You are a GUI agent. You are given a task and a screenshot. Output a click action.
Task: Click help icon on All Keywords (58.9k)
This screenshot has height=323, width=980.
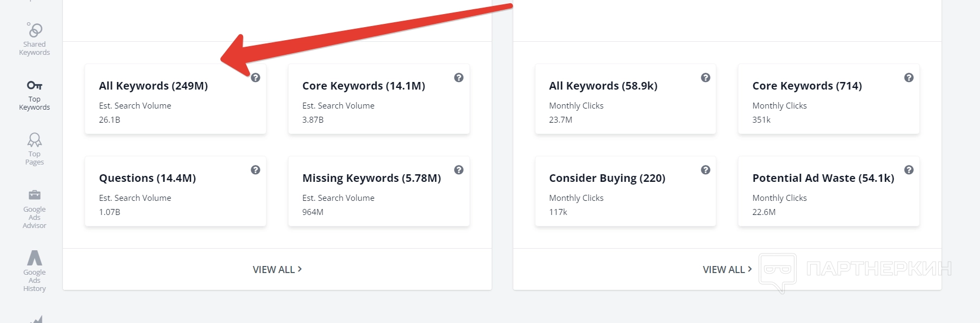(705, 78)
